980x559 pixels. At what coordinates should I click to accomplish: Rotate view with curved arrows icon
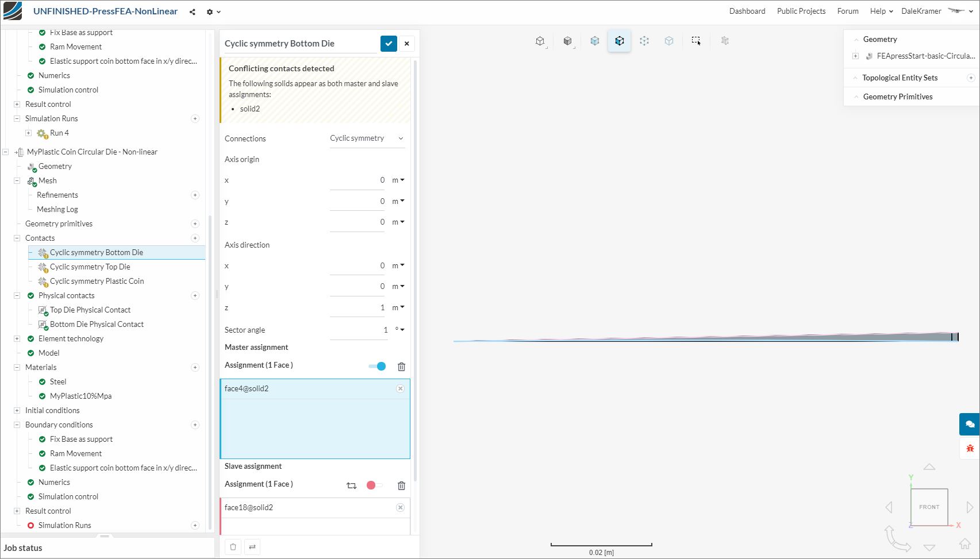pyautogui.click(x=897, y=539)
